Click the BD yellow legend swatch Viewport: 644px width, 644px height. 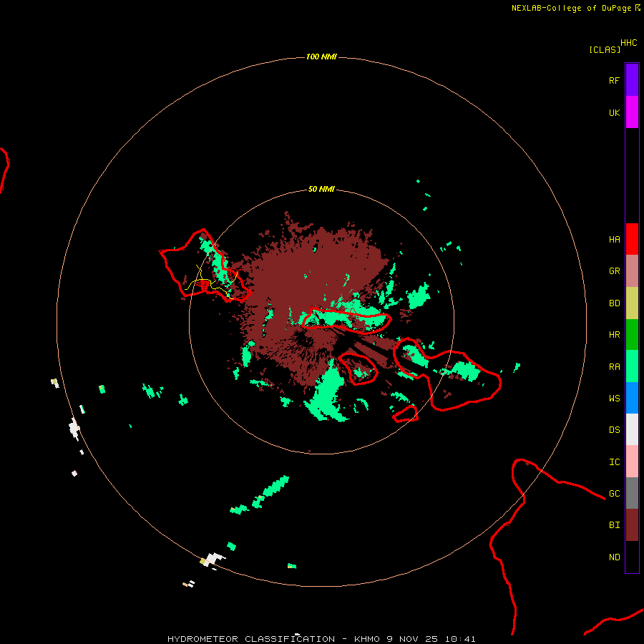632,303
